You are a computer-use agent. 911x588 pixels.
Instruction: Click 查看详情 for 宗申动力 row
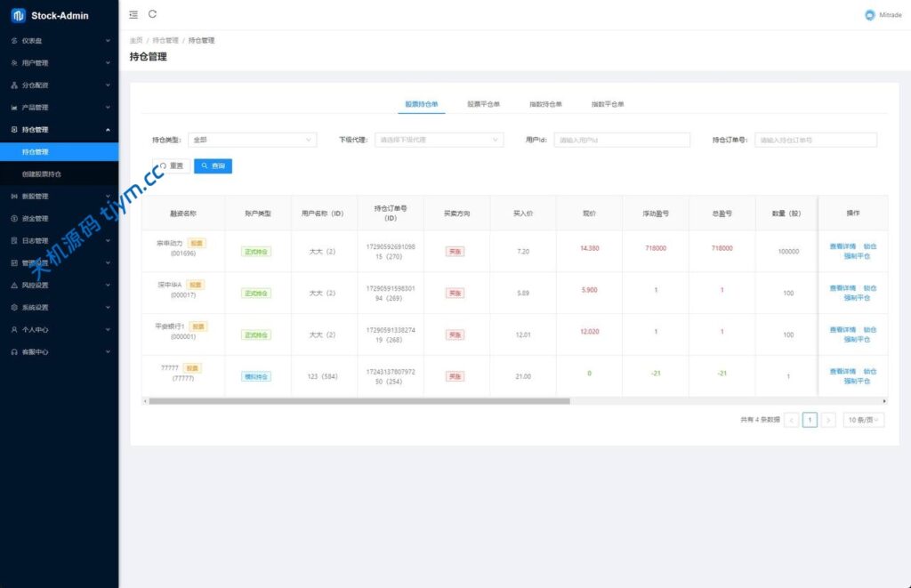pos(842,246)
